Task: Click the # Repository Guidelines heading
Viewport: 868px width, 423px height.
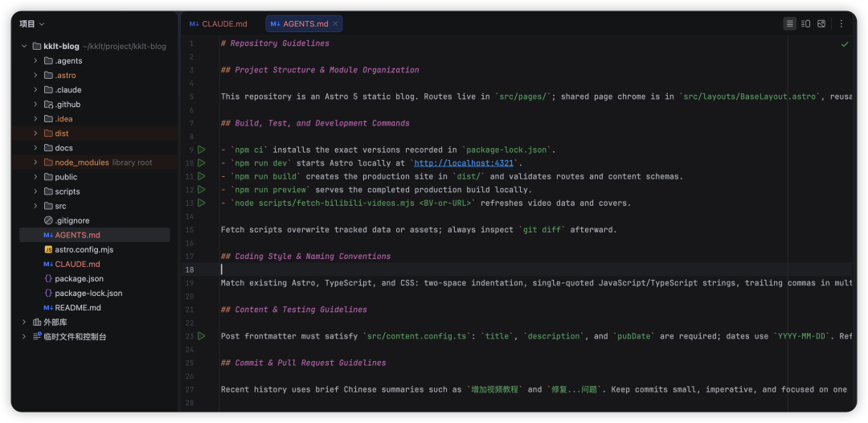Action: pos(275,43)
